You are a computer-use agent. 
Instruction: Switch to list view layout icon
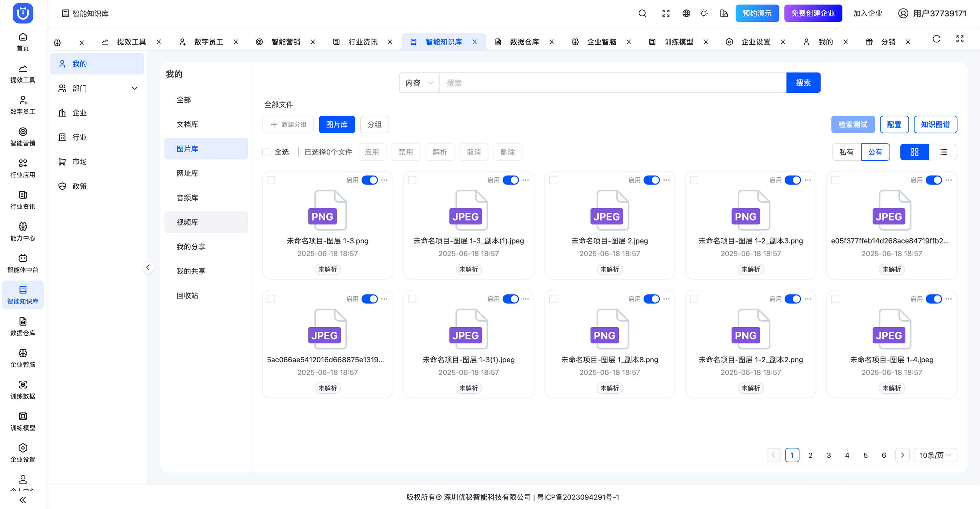tap(943, 152)
